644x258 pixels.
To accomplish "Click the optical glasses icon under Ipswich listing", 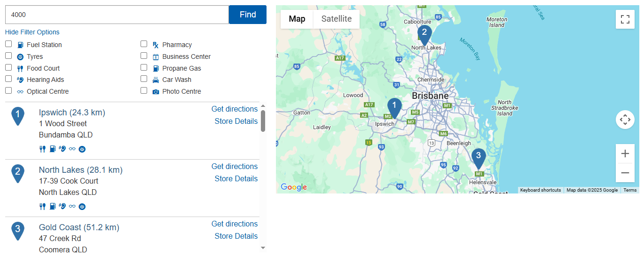I will [x=72, y=149].
